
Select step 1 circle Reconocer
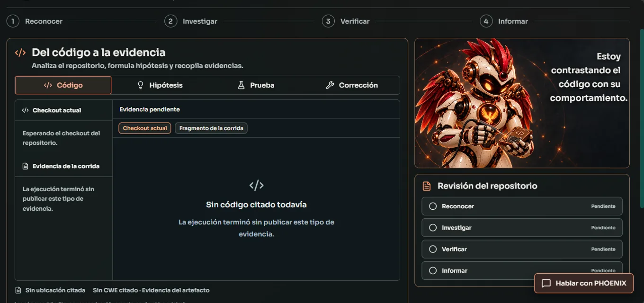13,21
